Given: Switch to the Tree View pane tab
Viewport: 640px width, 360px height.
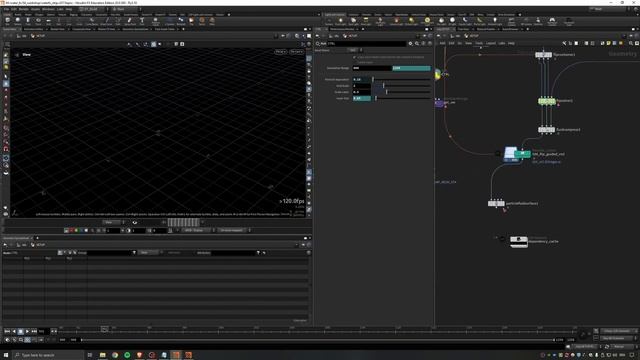Looking at the screenshot, I should [463, 29].
